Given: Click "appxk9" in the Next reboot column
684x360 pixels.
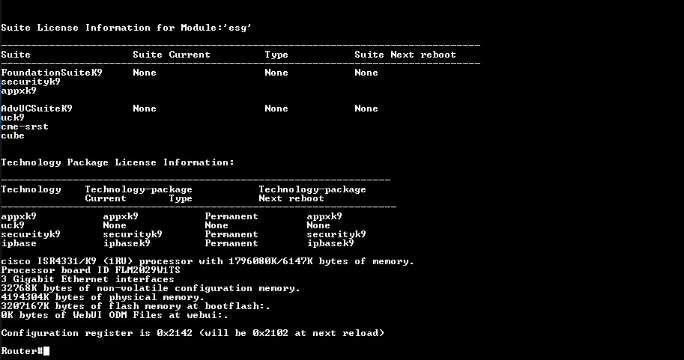Looking at the screenshot, I should point(324,216).
